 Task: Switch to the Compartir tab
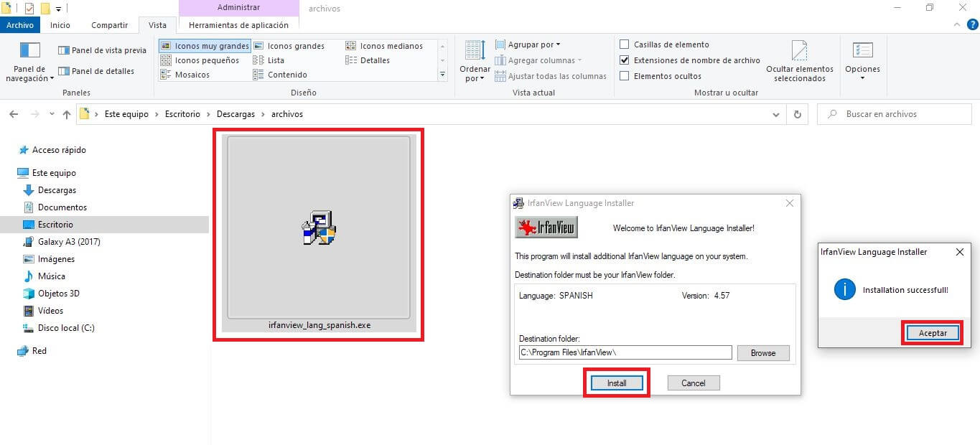pos(110,25)
